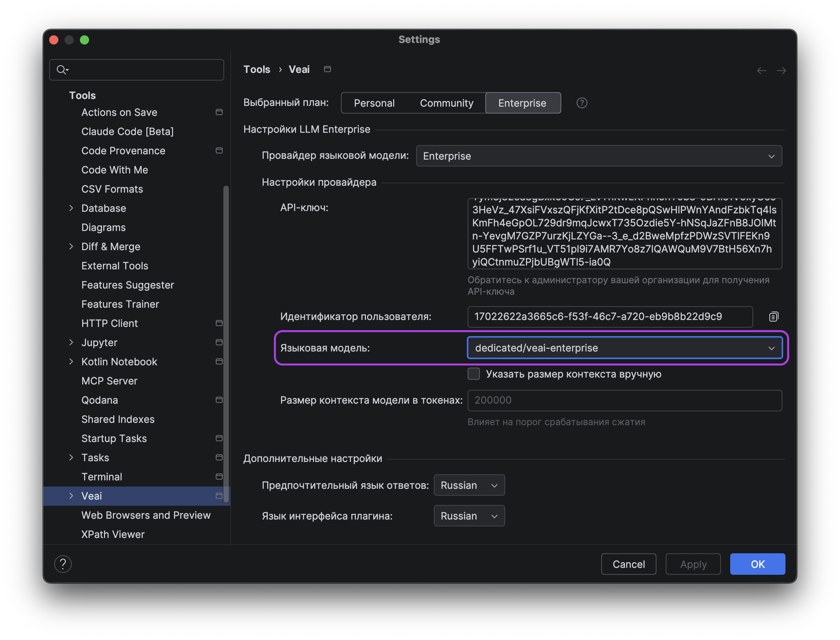This screenshot has width=840, height=640.
Task: Click the Cancel button
Action: click(x=628, y=564)
